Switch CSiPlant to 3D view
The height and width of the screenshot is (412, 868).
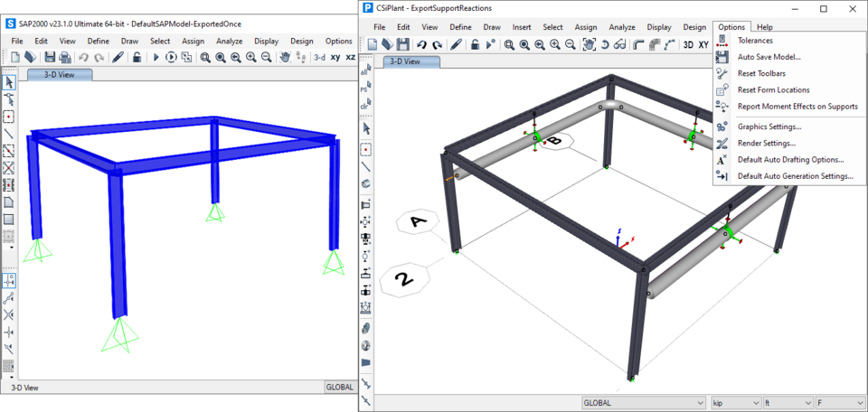pos(688,45)
